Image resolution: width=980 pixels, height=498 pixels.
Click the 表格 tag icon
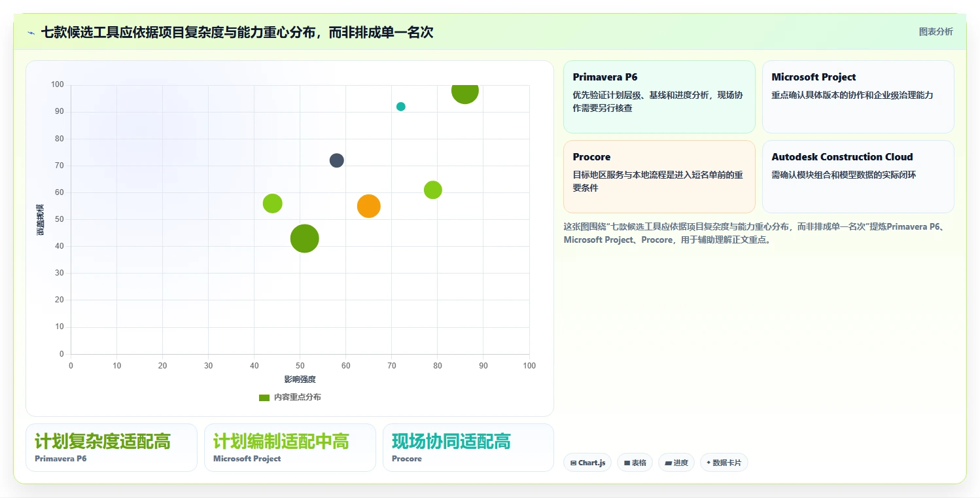tap(627, 463)
